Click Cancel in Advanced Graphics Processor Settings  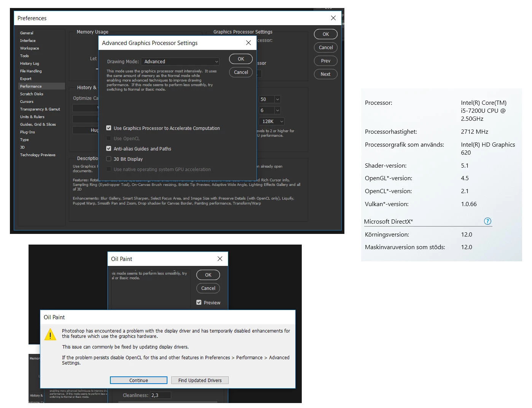[241, 72]
